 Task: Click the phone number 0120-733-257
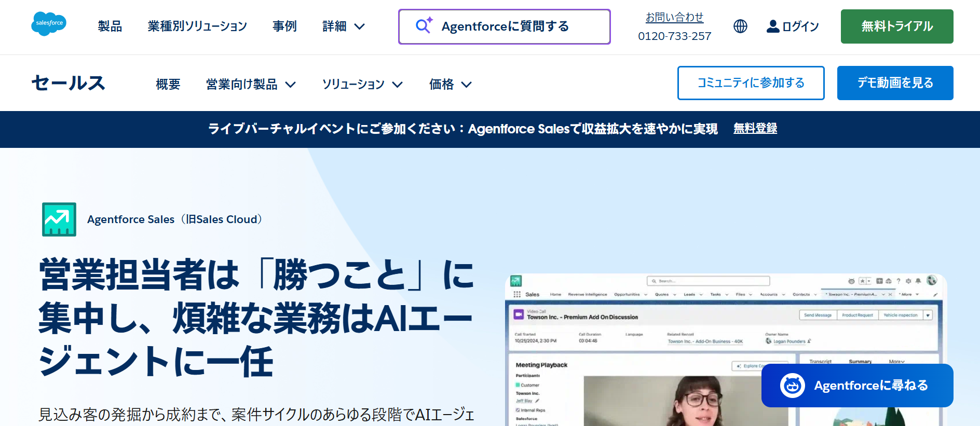pos(674,36)
